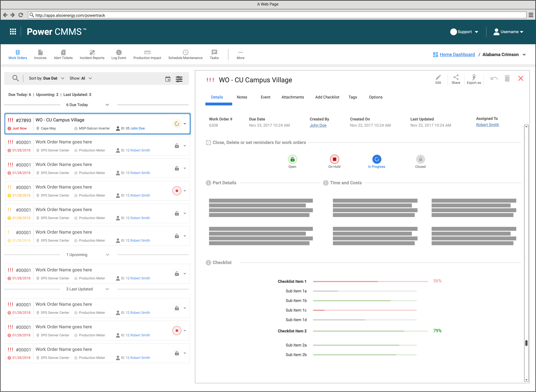This screenshot has width=536, height=392.
Task: Switch to the Attachments tab
Action: pos(293,97)
